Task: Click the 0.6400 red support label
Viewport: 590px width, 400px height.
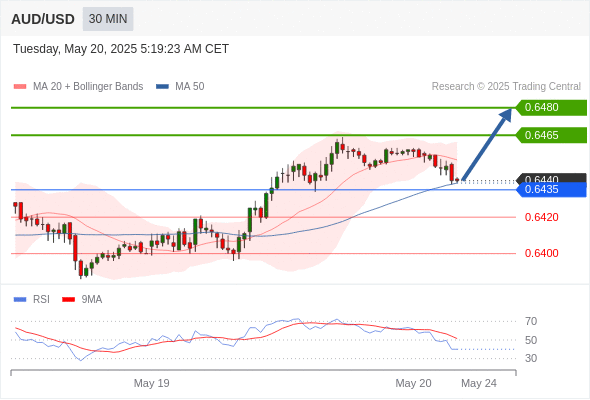Action: click(x=541, y=253)
